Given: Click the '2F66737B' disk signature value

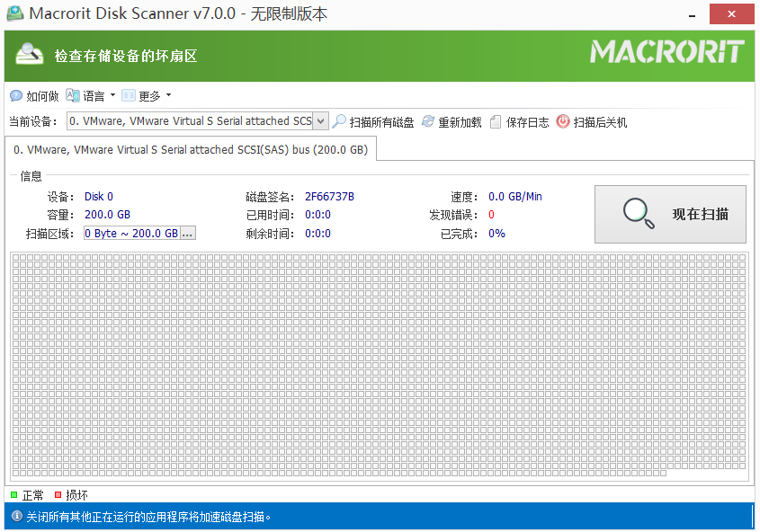Looking at the screenshot, I should (x=329, y=197).
